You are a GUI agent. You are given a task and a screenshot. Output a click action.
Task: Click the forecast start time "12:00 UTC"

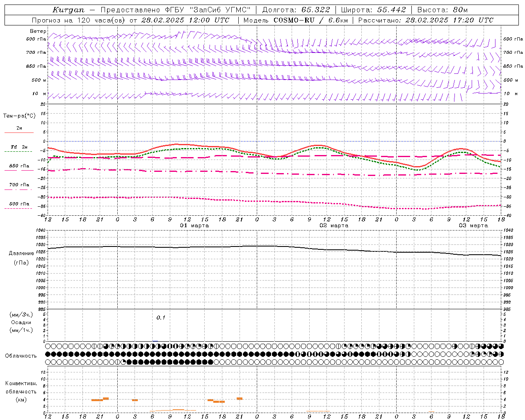click(x=209, y=20)
